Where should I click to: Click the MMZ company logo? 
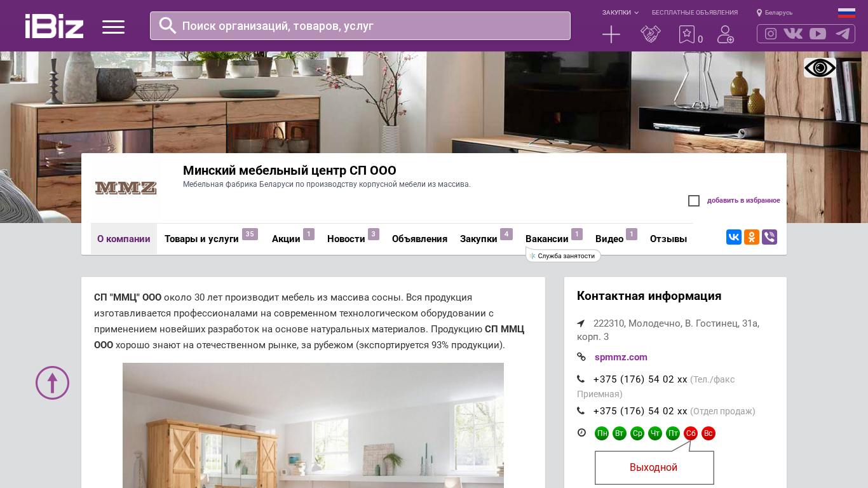126,188
